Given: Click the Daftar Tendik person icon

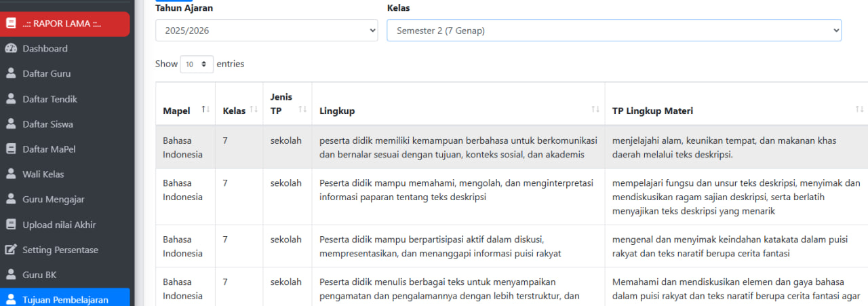Looking at the screenshot, I should [x=10, y=99].
